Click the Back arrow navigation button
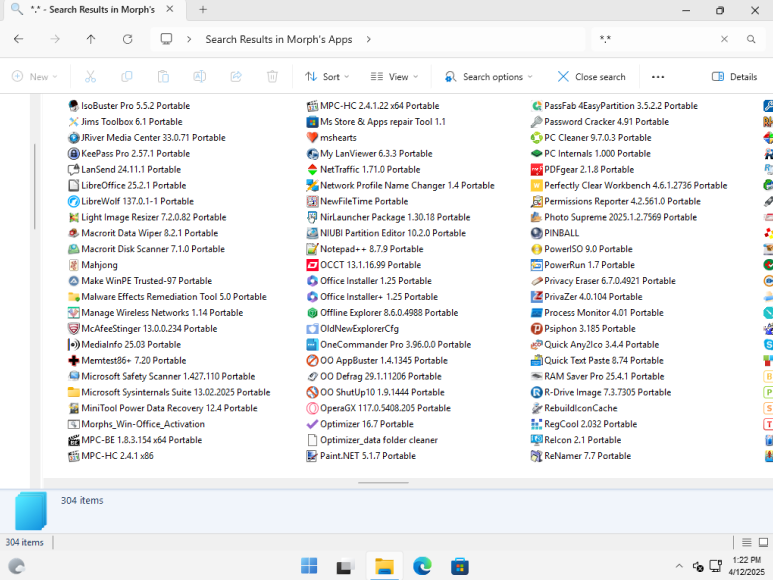The width and height of the screenshot is (773, 580). pyautogui.click(x=18, y=39)
